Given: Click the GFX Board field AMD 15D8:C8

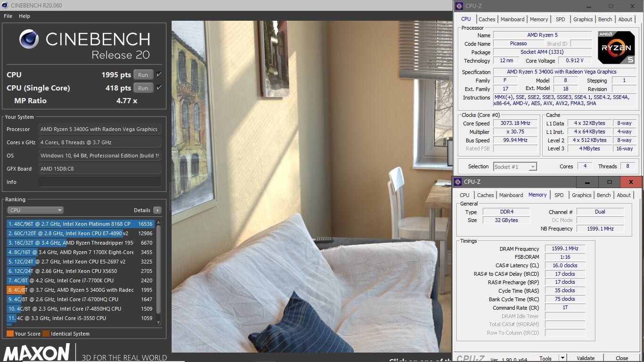Looking at the screenshot, I should (99, 169).
